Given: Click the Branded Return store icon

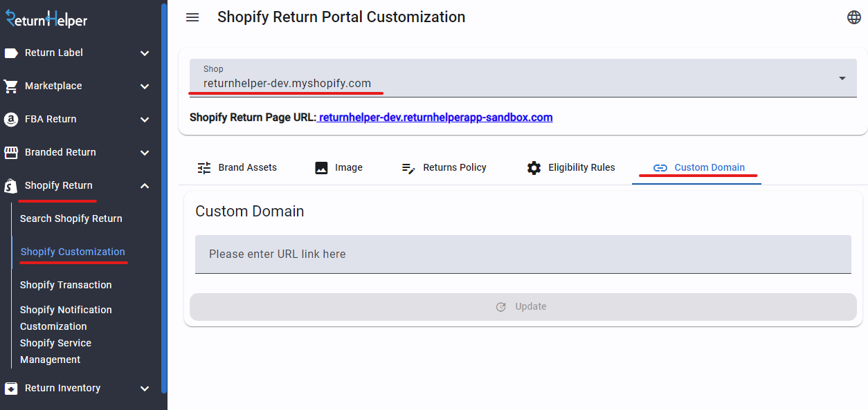Looking at the screenshot, I should [11, 153].
